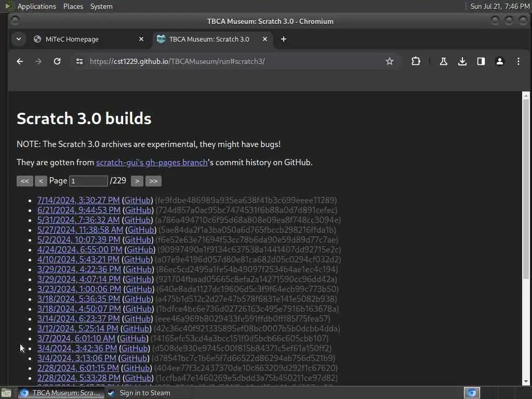Open the 5/31/2024, 7:36:32 AM build
Image resolution: width=532 pixels, height=399 pixels.
78,220
